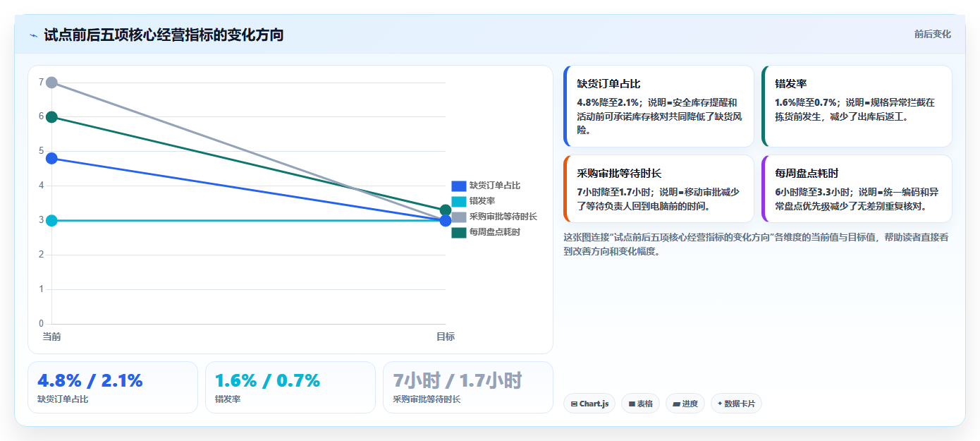
Task: Click 错发率 caption under 1.6% / 0.7%
Action: 228,399
